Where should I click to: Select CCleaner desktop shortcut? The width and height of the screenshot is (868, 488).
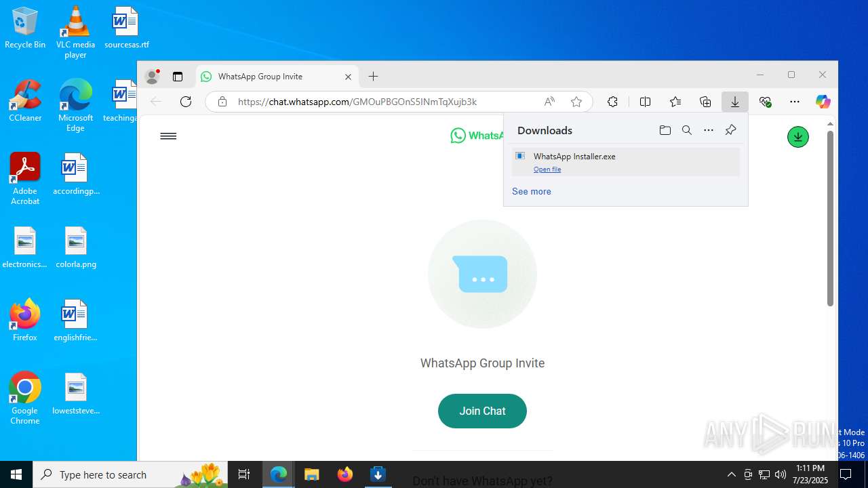pos(25,102)
